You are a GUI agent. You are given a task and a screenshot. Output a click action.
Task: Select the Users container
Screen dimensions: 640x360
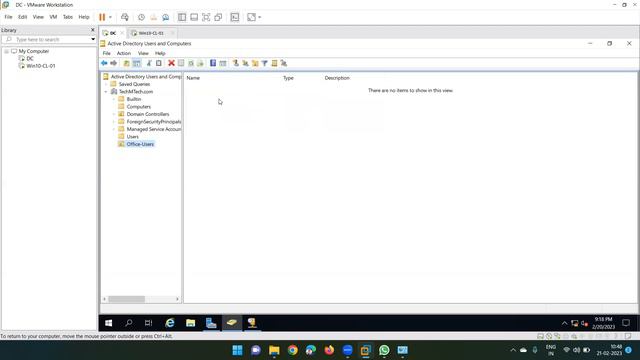tap(132, 137)
